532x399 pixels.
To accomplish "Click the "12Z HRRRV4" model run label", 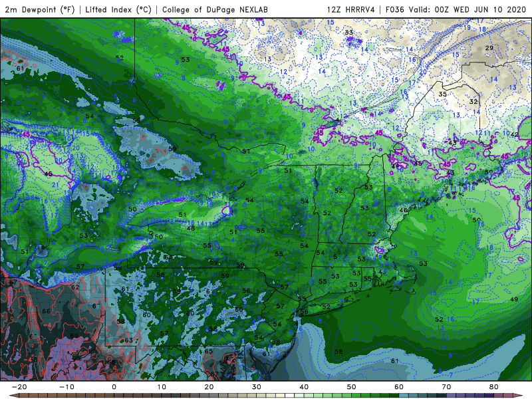I will coord(351,9).
